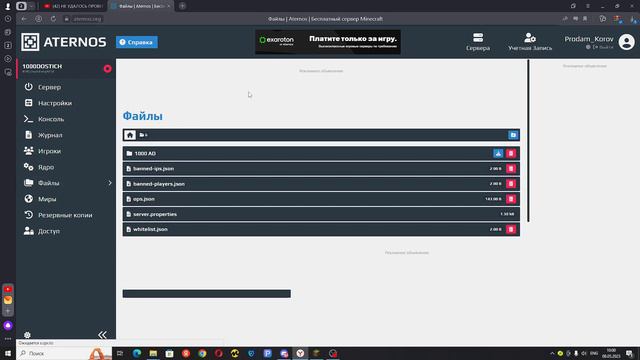Open Учетная запись account page
Viewport: 640px width, 360px height.
coord(530,42)
